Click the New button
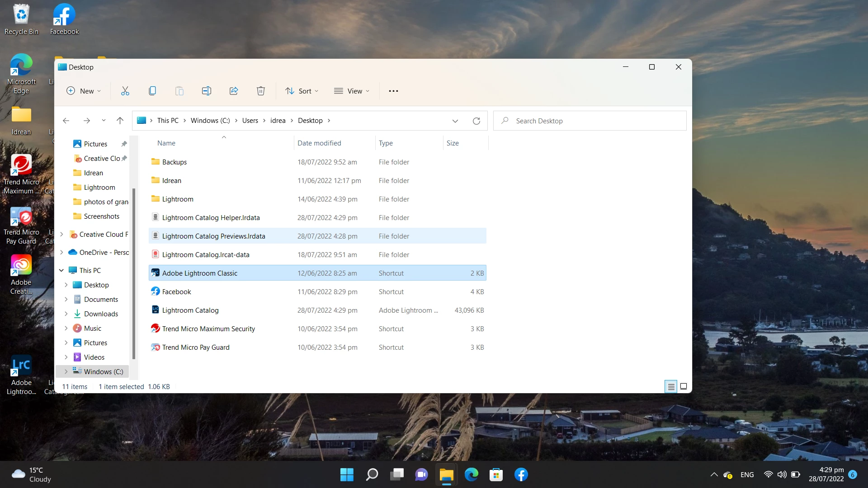868x488 pixels. click(x=84, y=91)
